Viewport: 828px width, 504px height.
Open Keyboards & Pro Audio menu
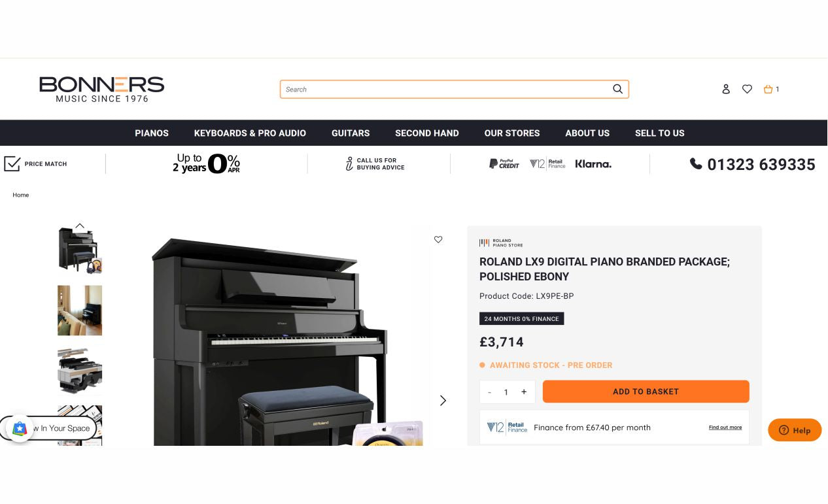click(250, 133)
